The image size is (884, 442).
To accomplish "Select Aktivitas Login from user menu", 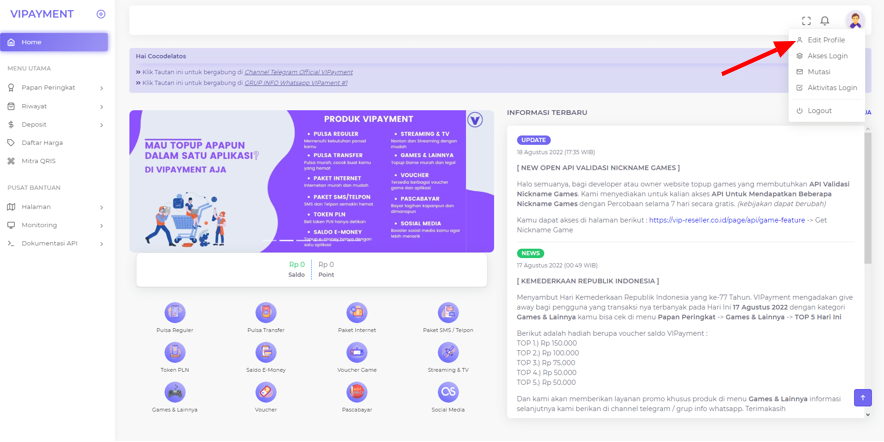I will (826, 87).
